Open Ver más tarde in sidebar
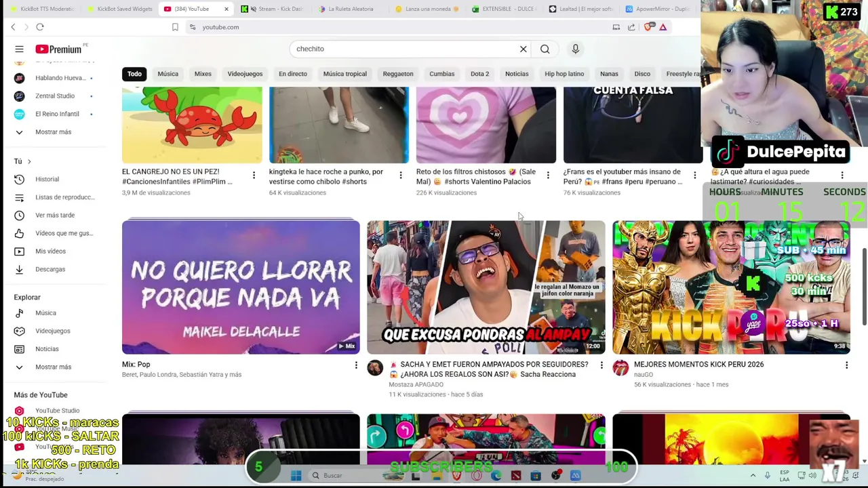Image resolution: width=868 pixels, height=488 pixels. pyautogui.click(x=54, y=215)
